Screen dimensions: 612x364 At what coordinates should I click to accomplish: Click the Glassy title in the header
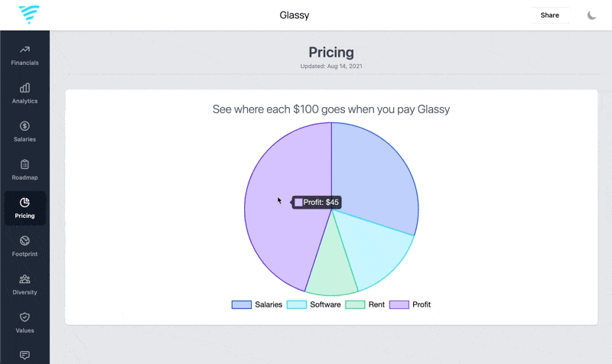click(x=295, y=15)
